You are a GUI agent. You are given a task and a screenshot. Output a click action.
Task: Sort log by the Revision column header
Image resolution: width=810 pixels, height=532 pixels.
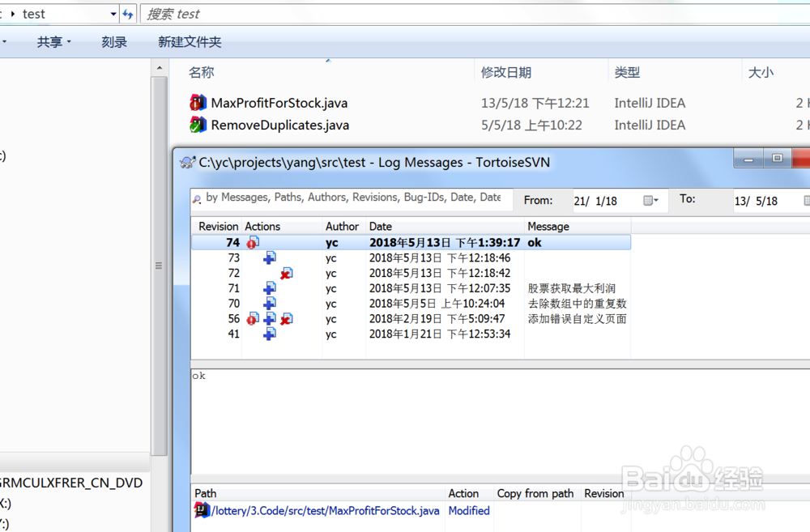pos(217,226)
